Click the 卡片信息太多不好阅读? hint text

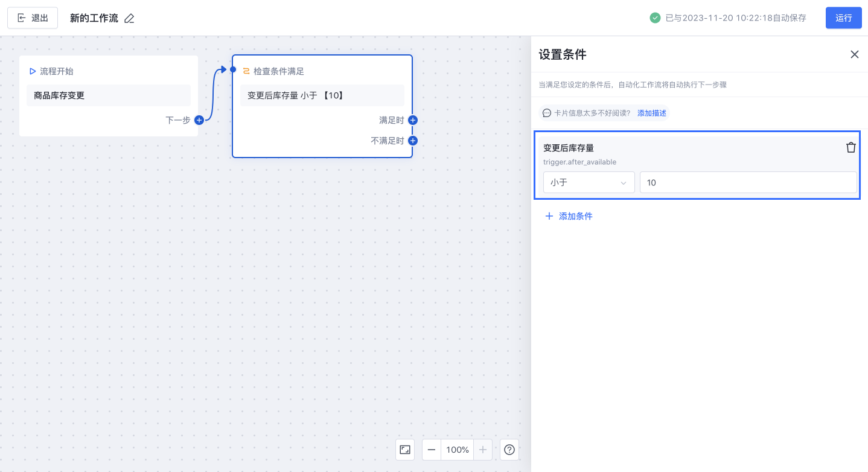coord(592,113)
